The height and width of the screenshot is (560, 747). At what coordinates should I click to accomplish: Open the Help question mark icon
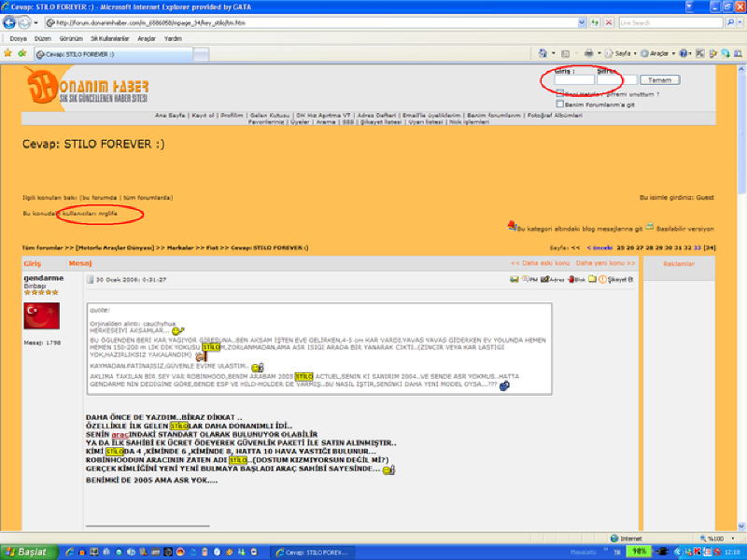683,53
